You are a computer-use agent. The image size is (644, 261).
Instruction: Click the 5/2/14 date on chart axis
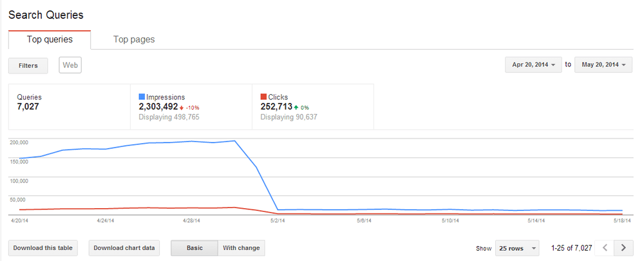(x=278, y=220)
